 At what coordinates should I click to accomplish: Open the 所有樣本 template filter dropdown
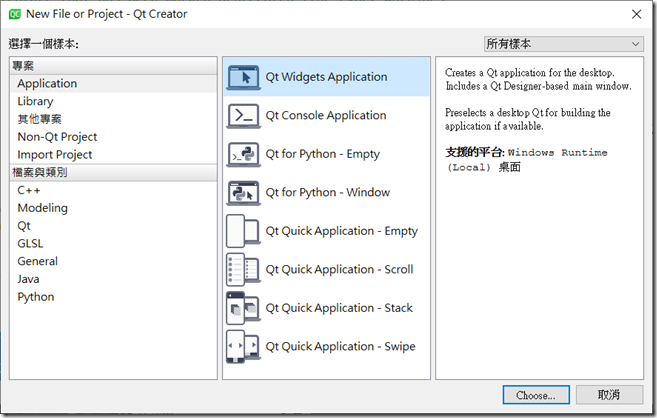(x=564, y=44)
